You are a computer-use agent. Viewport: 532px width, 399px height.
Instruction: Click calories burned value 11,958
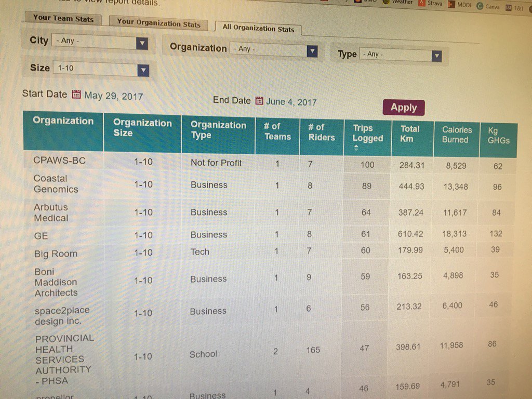click(451, 345)
